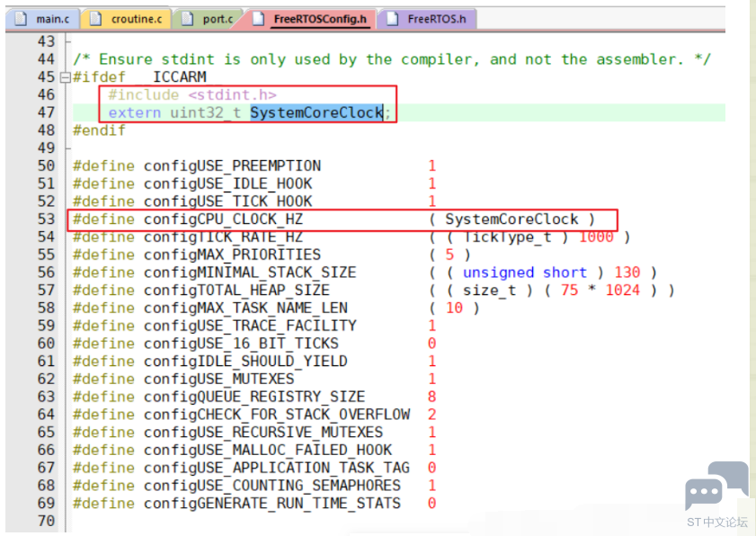This screenshot has height=536, width=756.
Task: Click the stack size value 130
Action: click(627, 272)
